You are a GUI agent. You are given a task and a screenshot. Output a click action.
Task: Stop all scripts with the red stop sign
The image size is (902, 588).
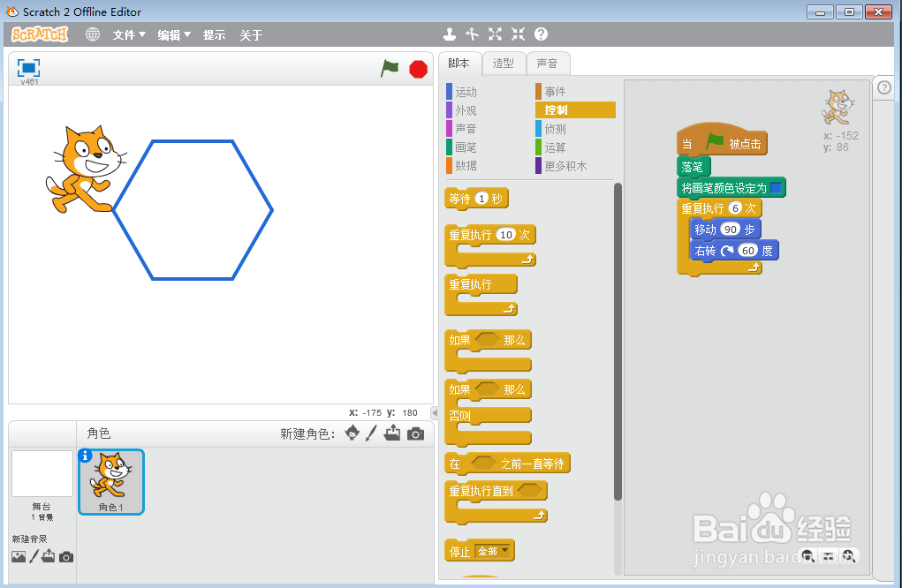tap(418, 69)
